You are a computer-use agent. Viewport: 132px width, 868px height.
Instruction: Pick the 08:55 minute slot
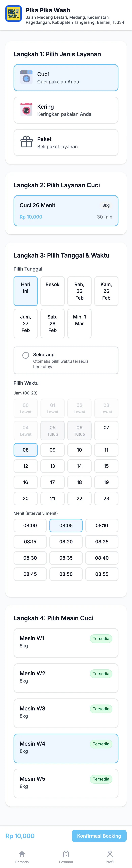coord(102,574)
